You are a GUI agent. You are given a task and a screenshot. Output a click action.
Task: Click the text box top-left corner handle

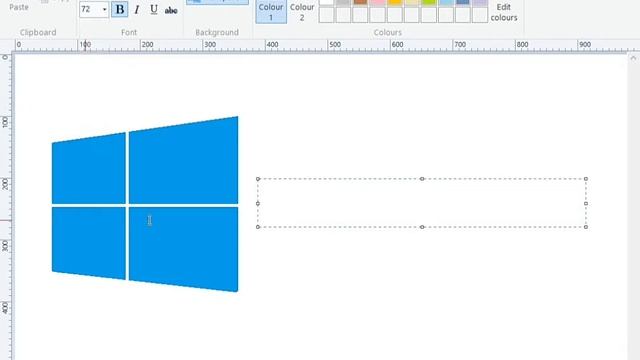tap(258, 179)
